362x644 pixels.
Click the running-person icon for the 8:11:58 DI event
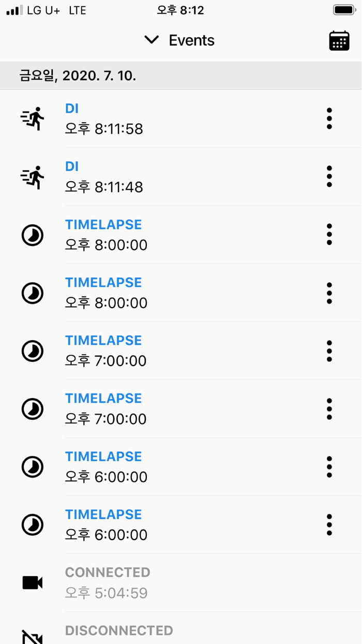click(x=33, y=119)
